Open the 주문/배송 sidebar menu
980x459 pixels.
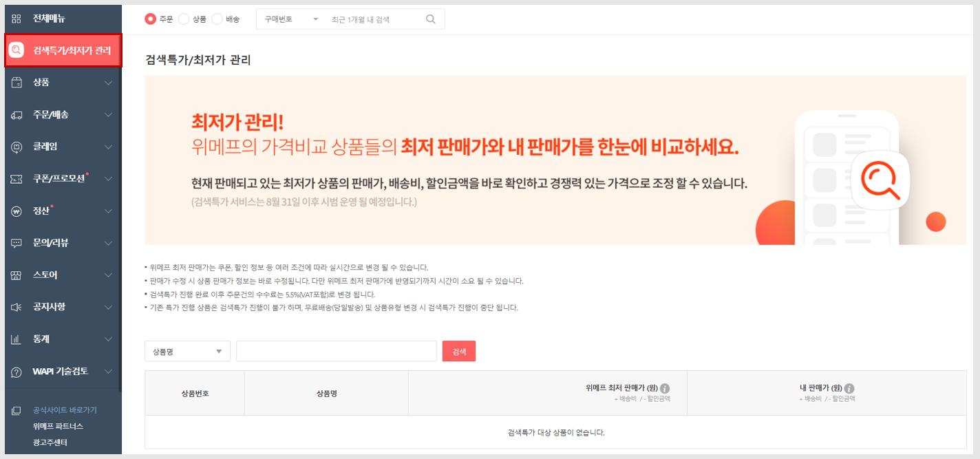[63, 115]
